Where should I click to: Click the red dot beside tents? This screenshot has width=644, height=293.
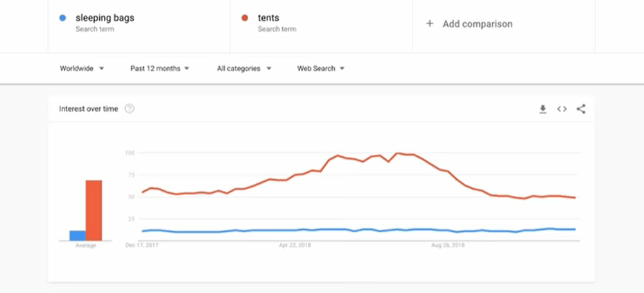click(x=245, y=18)
